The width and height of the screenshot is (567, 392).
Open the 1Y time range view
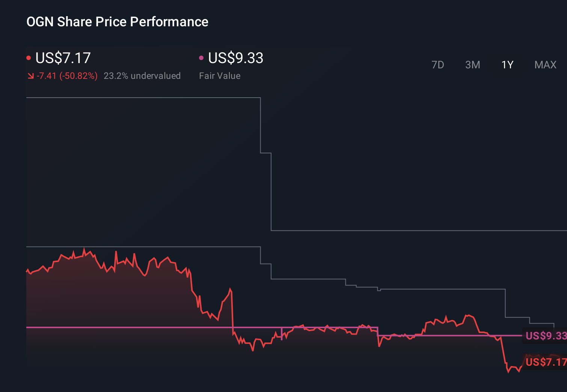[x=507, y=65]
